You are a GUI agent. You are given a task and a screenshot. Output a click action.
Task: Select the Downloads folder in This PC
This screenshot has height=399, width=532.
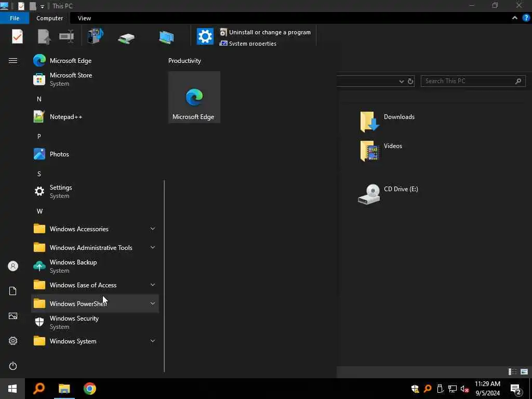pos(388,122)
